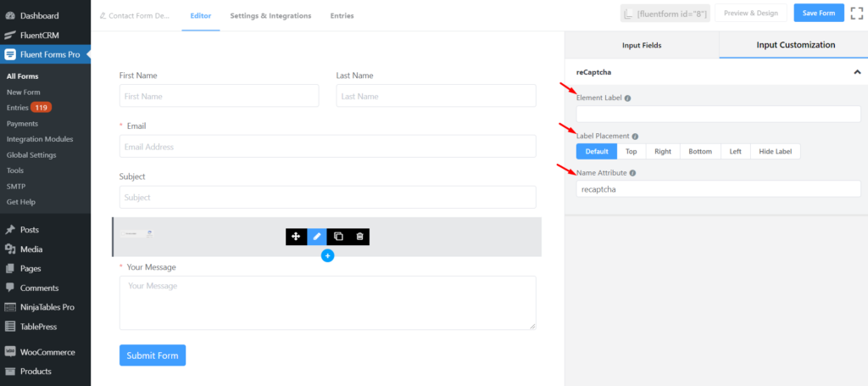Click the Subject input field

click(328, 197)
